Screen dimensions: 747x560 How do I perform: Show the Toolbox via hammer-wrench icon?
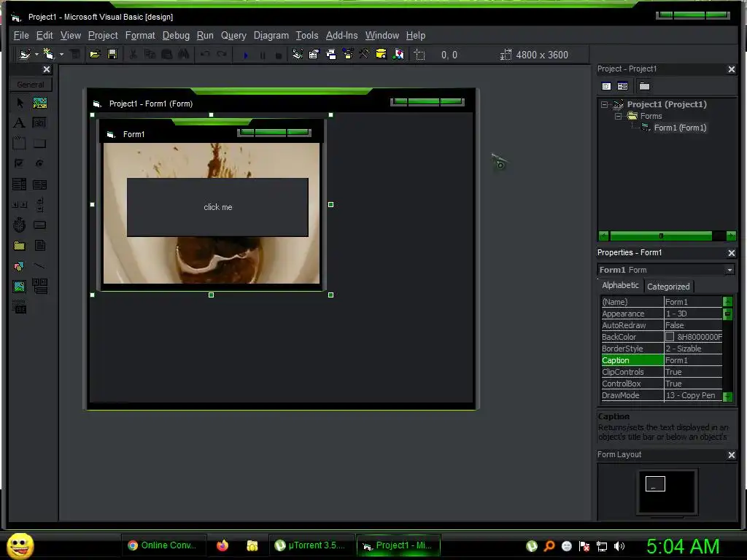tap(364, 54)
